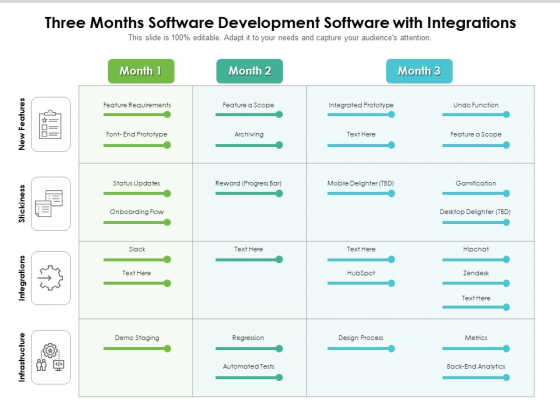Click the blue progress bar under Undo Function
The image size is (560, 420).
pos(476,115)
